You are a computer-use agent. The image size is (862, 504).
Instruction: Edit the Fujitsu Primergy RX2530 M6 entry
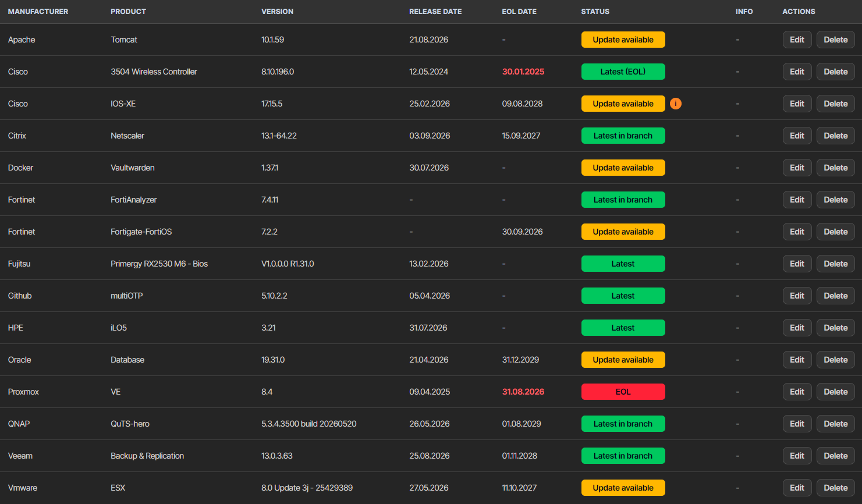(797, 264)
